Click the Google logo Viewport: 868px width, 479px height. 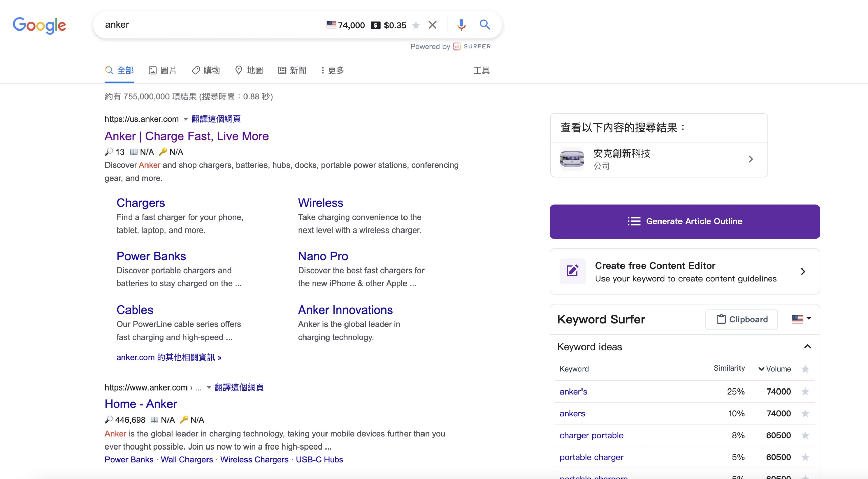pyautogui.click(x=39, y=25)
